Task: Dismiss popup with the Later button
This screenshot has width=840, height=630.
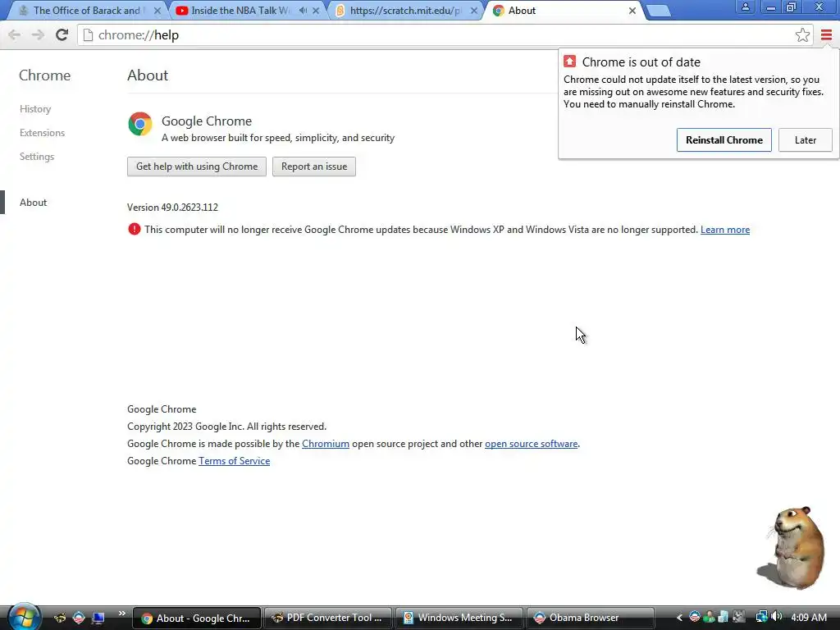Action: (806, 139)
